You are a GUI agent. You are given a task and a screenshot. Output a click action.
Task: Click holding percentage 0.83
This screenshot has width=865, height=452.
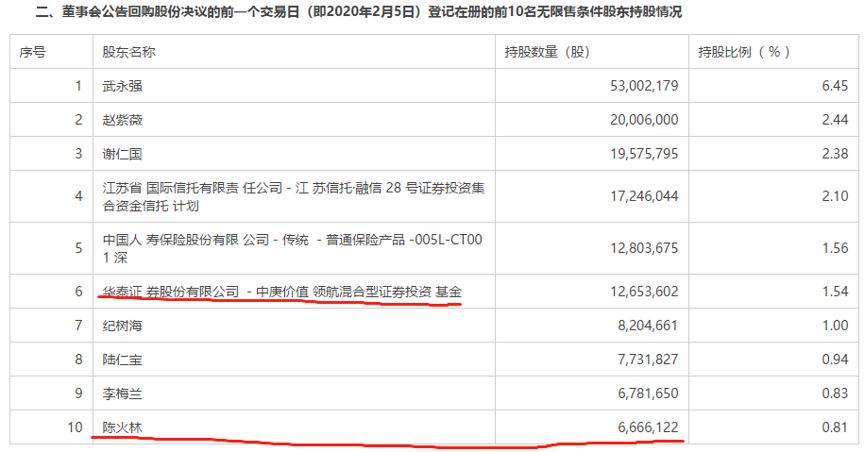[x=835, y=393]
